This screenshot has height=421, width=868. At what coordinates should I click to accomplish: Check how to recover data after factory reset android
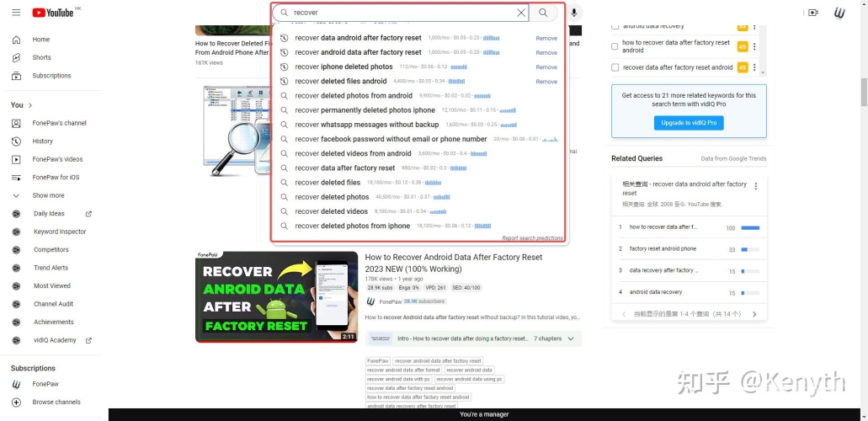(x=615, y=46)
